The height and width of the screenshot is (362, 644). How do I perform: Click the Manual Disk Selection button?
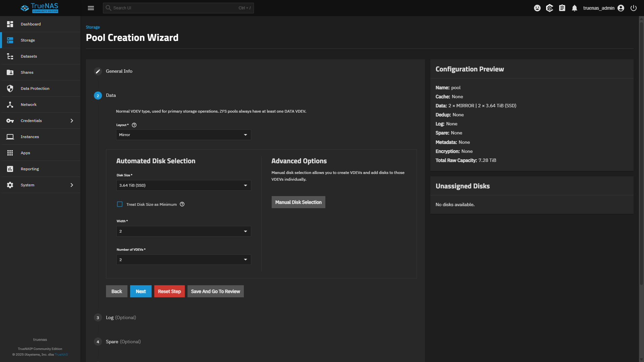click(298, 202)
